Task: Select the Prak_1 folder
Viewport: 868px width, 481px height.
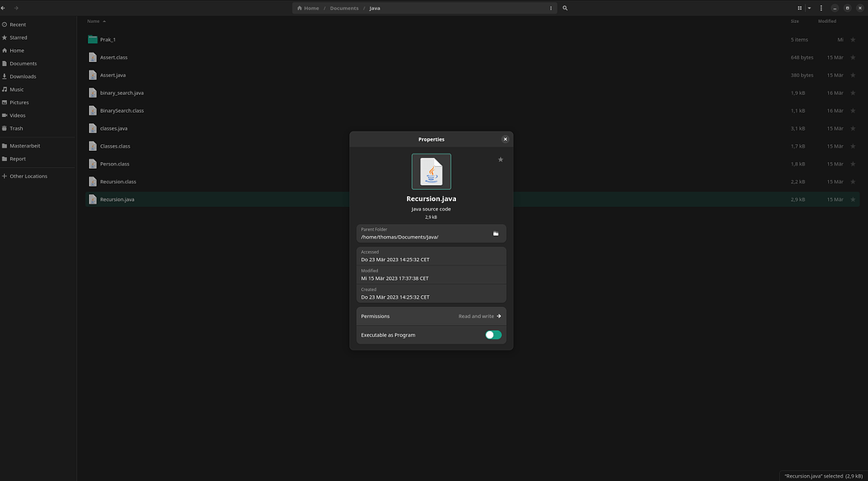Action: pyautogui.click(x=107, y=40)
